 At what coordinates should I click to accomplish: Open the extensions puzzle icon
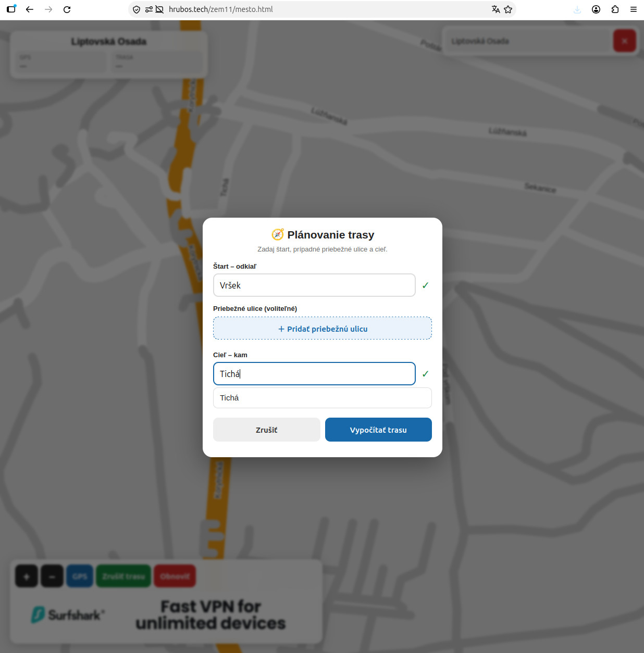615,9
